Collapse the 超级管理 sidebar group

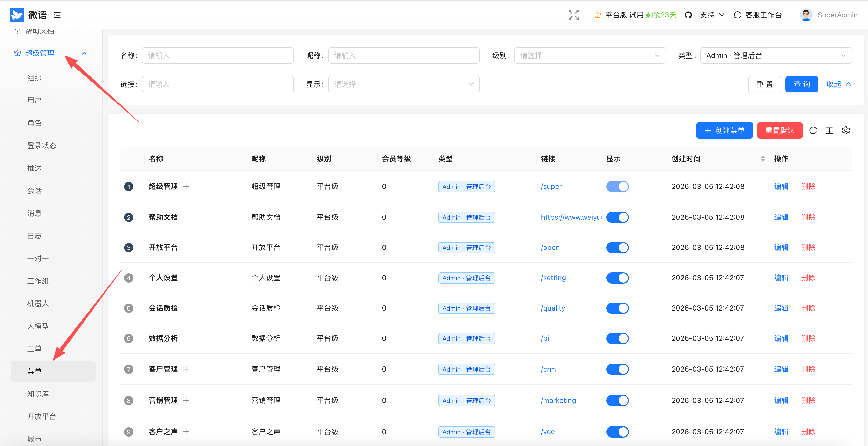[51, 53]
